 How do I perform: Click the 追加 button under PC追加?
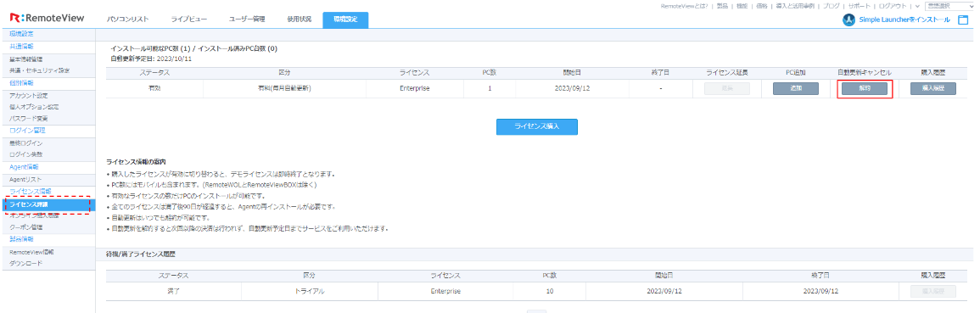pos(796,89)
